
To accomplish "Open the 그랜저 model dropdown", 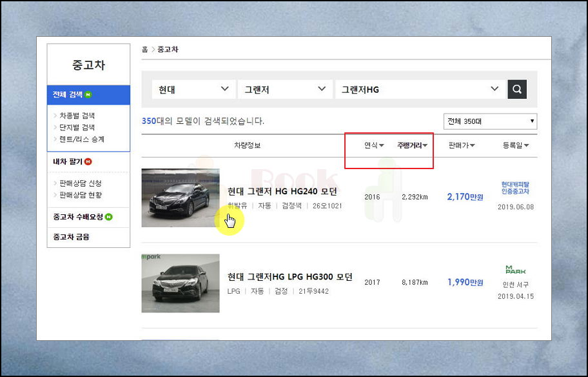I will (x=285, y=89).
